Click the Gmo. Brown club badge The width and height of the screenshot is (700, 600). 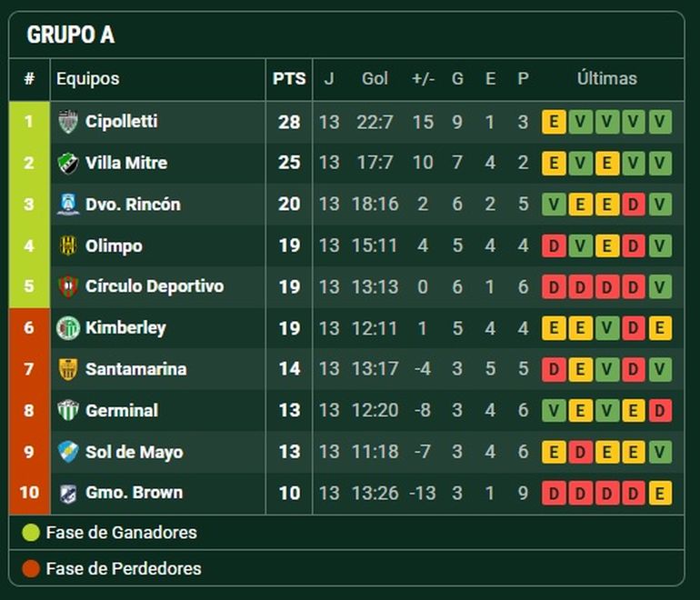(68, 494)
